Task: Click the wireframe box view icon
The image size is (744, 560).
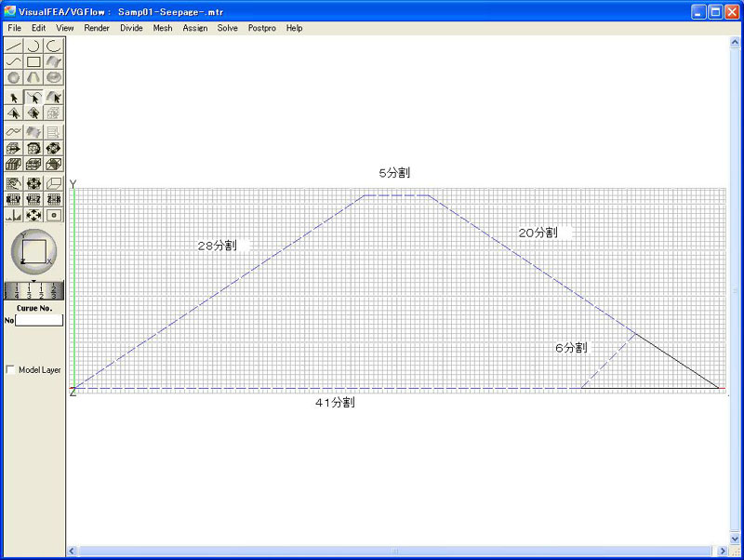Action: [54, 183]
